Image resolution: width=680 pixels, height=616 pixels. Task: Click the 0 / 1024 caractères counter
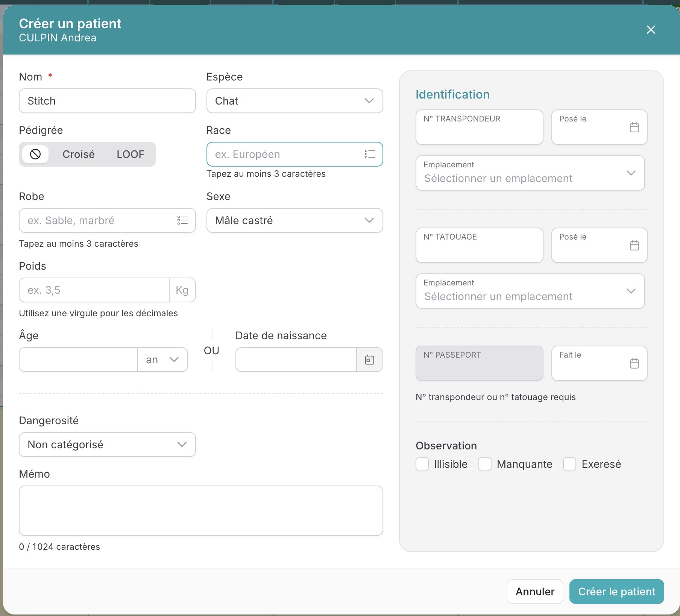click(59, 547)
